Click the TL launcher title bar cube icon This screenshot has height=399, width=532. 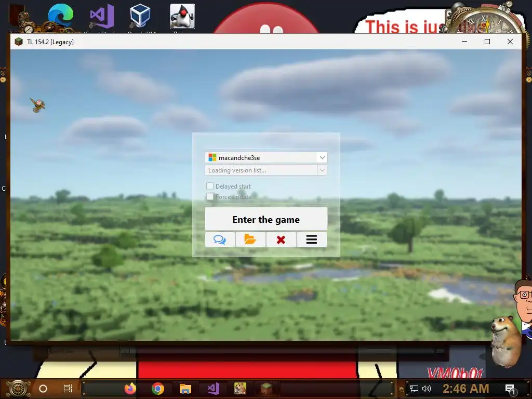19,42
